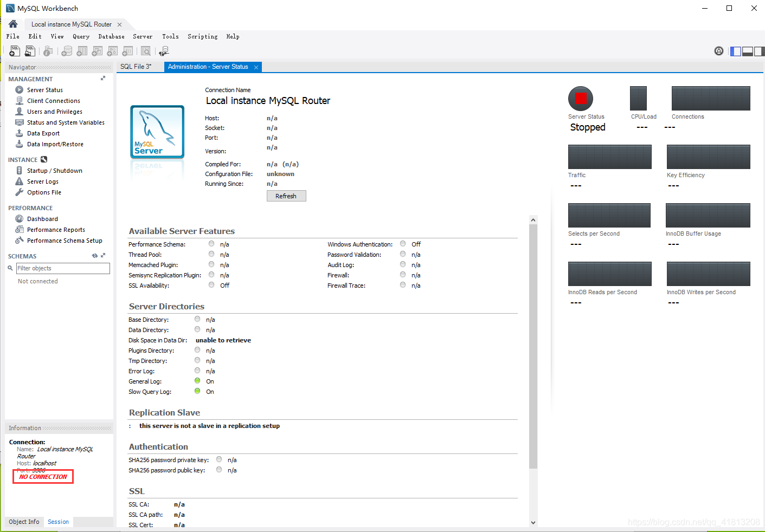This screenshot has height=532, width=765.
Task: Open the object inspector toolbar icon
Action: [48, 51]
